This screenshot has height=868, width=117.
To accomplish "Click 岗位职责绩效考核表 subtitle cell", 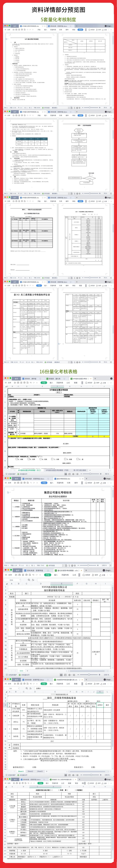I will (55, 590).
